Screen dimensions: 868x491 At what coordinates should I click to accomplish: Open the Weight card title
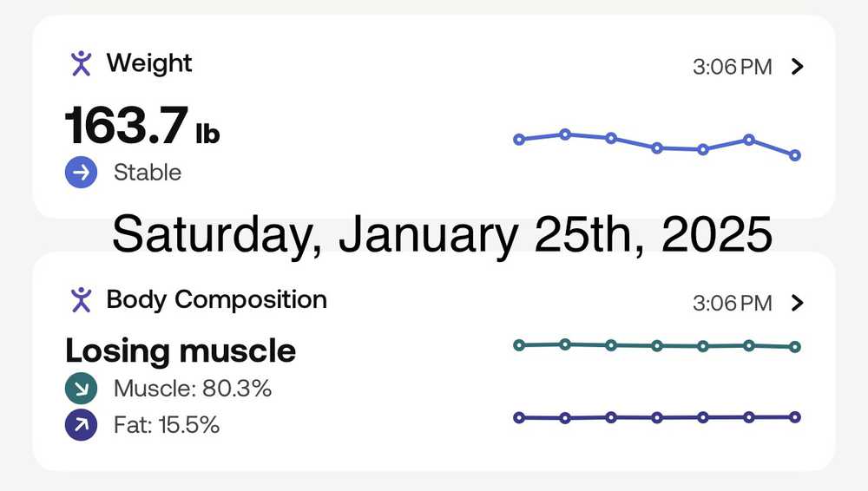click(x=149, y=63)
